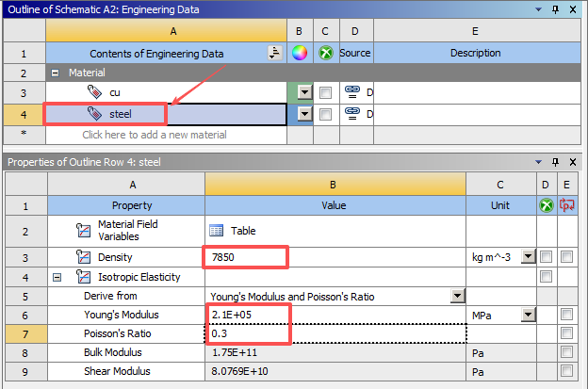This screenshot has width=588, height=389.
Task: Click the Poisson's Ratio label
Action: [x=117, y=333]
